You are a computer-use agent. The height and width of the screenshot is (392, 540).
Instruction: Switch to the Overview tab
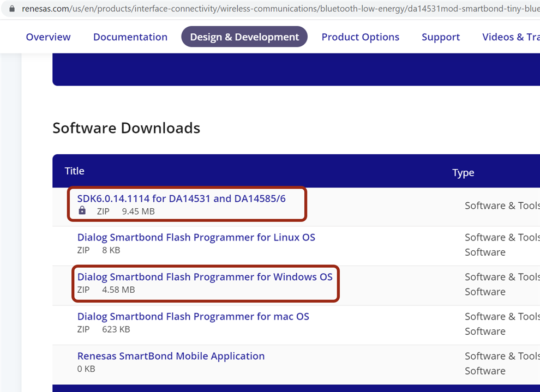click(x=48, y=37)
